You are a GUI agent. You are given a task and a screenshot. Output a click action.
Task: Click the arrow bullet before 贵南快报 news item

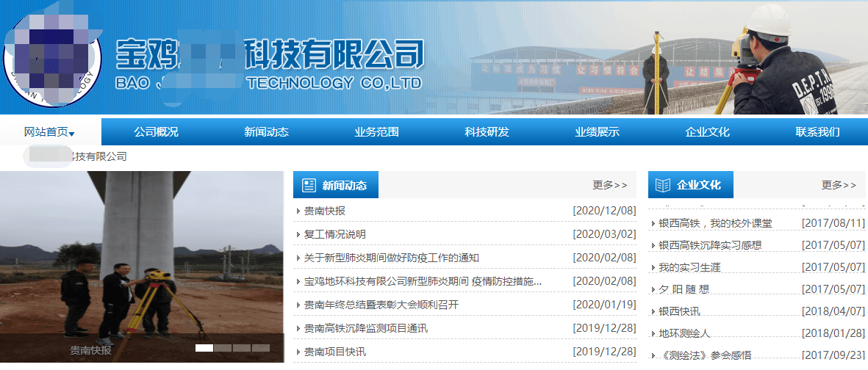coord(298,211)
